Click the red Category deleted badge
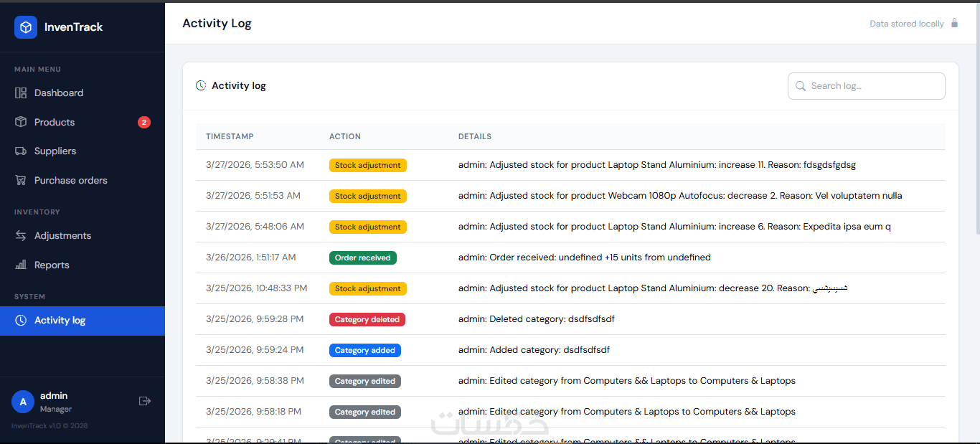 click(x=367, y=319)
